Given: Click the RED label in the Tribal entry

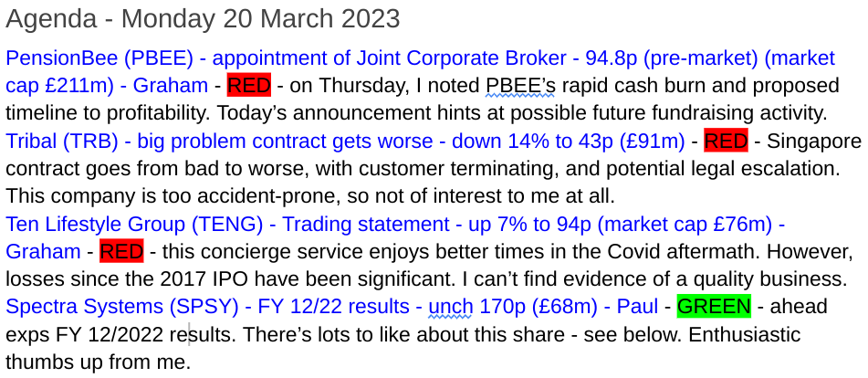Looking at the screenshot, I should [726, 142].
